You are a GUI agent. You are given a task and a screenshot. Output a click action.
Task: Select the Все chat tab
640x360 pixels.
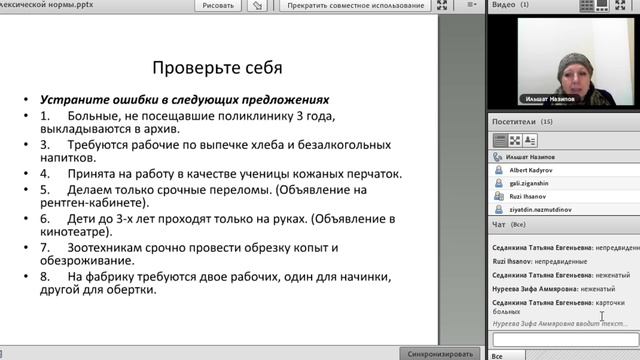pos(506,356)
